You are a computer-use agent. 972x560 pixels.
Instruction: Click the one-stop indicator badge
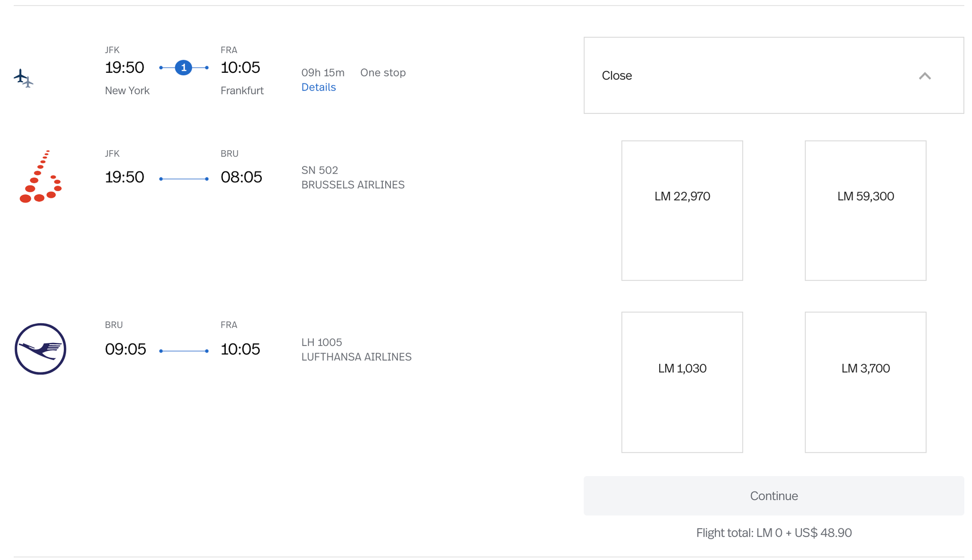click(x=183, y=67)
